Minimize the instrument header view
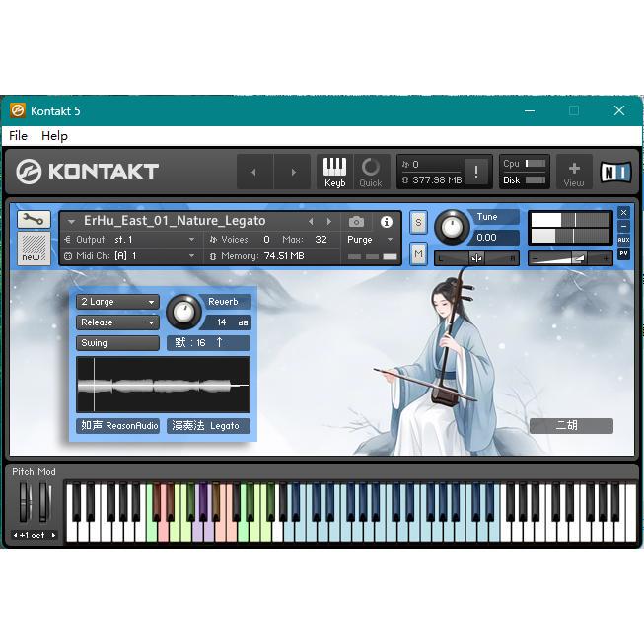The image size is (644, 644). tap(623, 226)
